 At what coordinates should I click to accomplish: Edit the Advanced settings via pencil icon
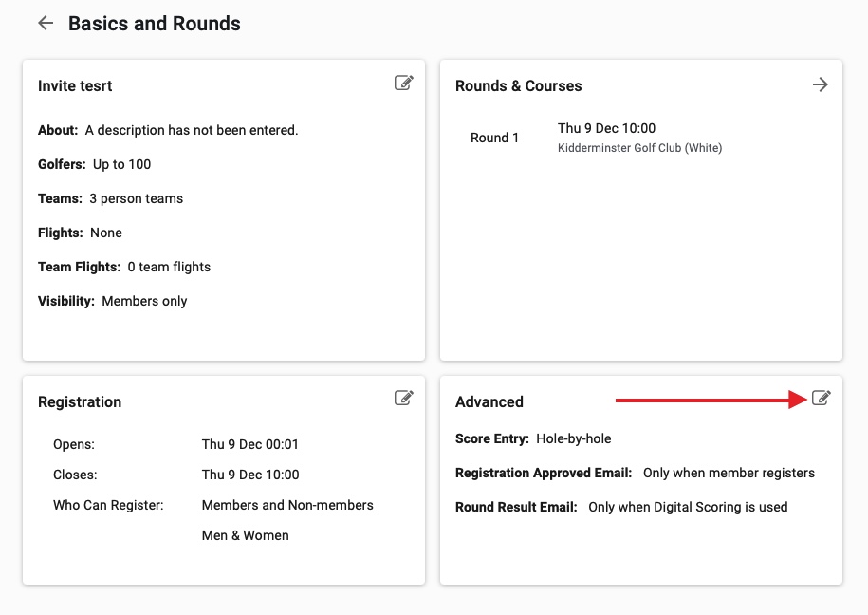[822, 399]
